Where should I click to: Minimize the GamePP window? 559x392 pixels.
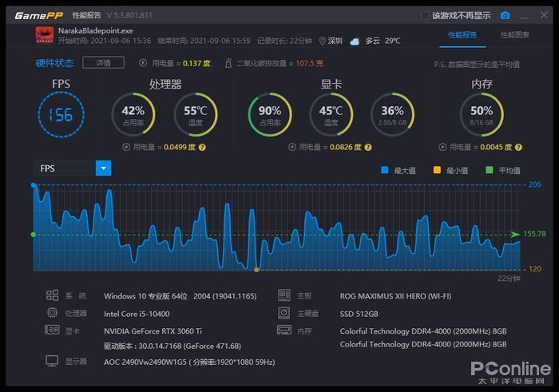525,16
